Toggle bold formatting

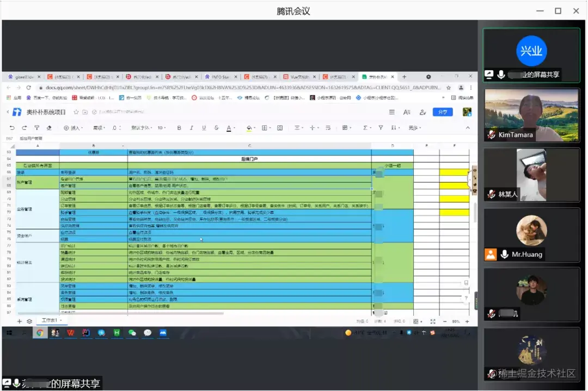pos(179,128)
